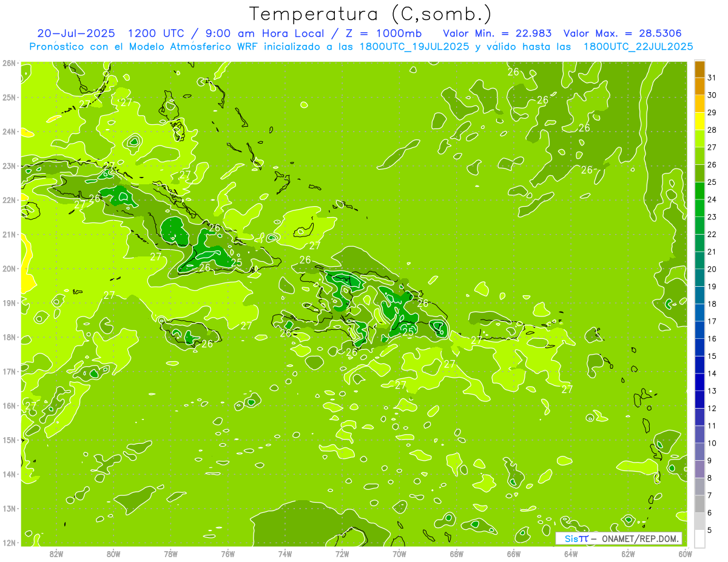Screen dimensions: 728x562
Task: Click the 20N latitude axis label
Action: coord(8,269)
